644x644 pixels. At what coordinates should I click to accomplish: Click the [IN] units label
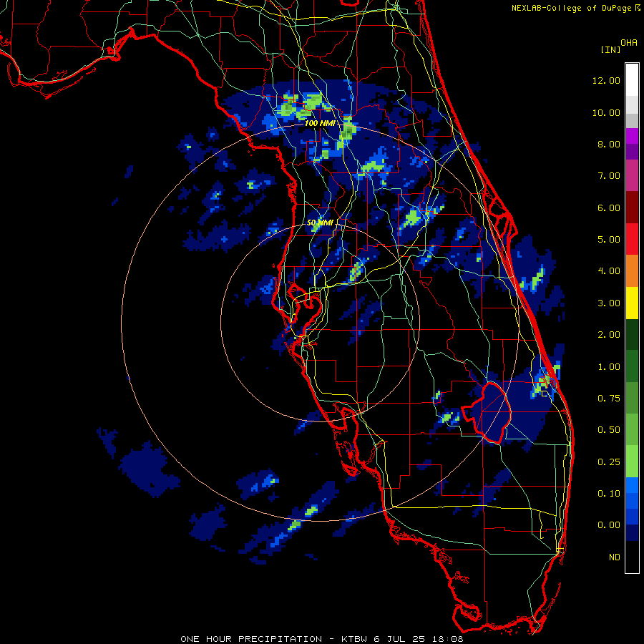tap(610, 49)
